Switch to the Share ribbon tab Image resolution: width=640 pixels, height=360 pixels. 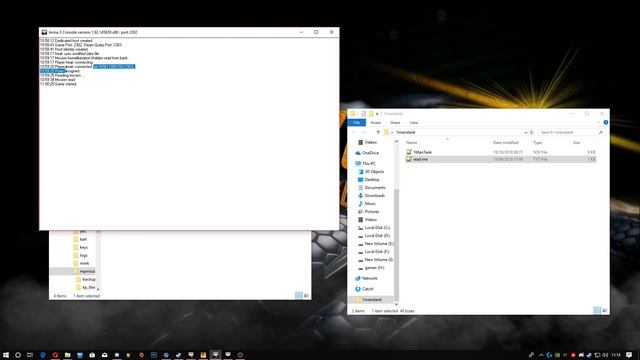click(x=395, y=122)
